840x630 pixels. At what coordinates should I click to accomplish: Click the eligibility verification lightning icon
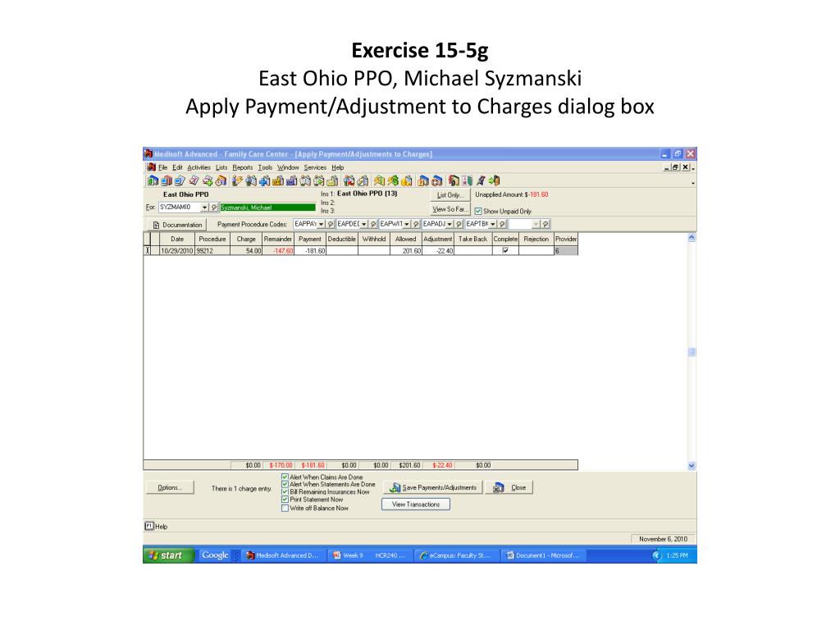point(237,181)
